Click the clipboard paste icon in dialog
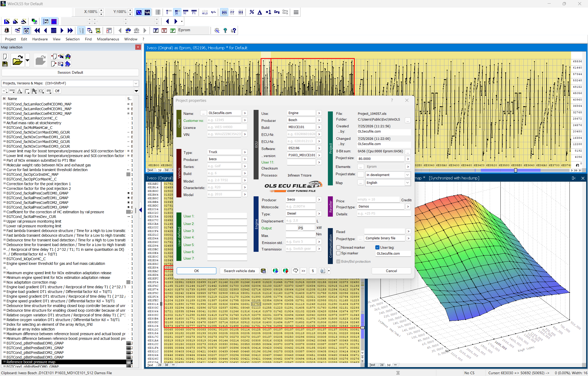 264,271
